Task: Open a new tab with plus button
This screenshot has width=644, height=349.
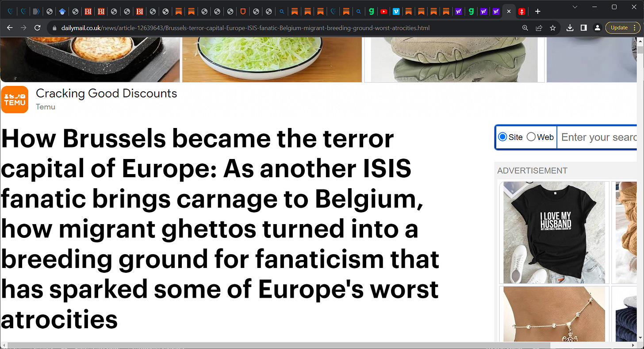Action: click(537, 11)
